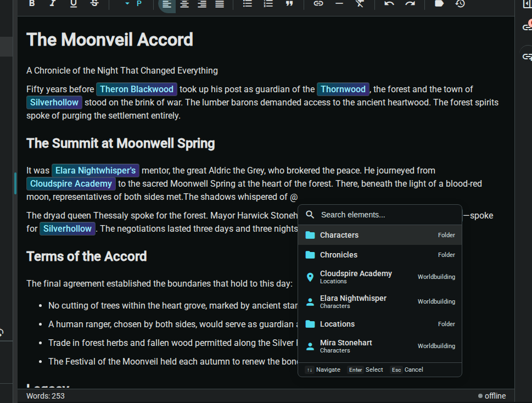Viewport: 532px width, 403px height.
Task: Toggle bold formatting in toolbar
Action: click(x=32, y=3)
